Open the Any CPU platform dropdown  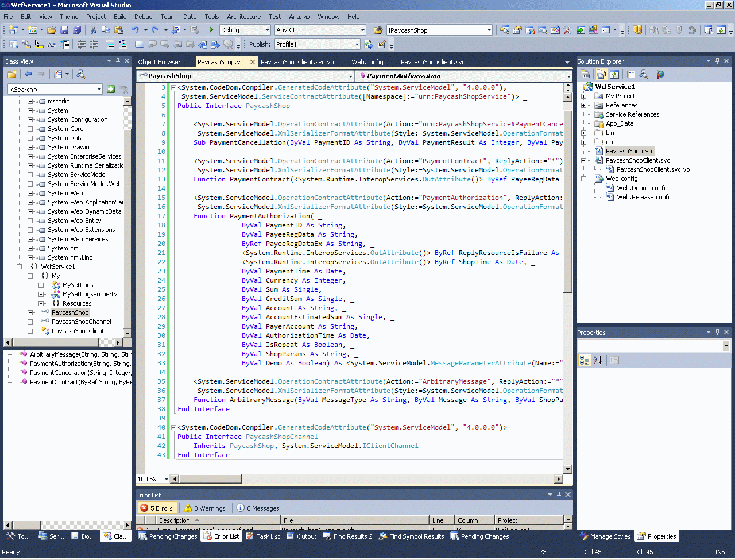[x=362, y=30]
